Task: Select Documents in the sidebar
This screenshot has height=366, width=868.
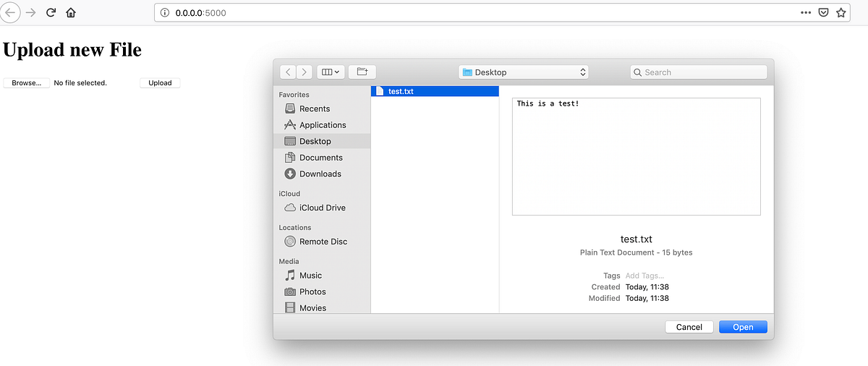Action: (323, 158)
